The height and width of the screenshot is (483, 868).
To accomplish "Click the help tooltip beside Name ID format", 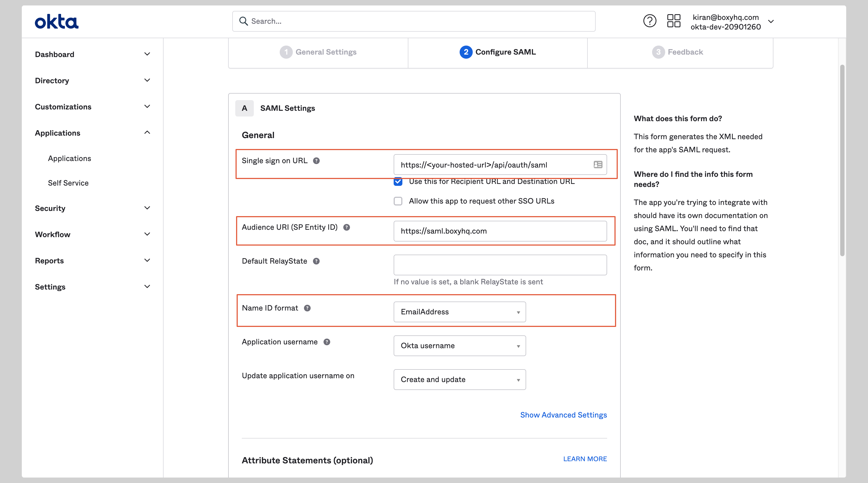I will [x=308, y=308].
